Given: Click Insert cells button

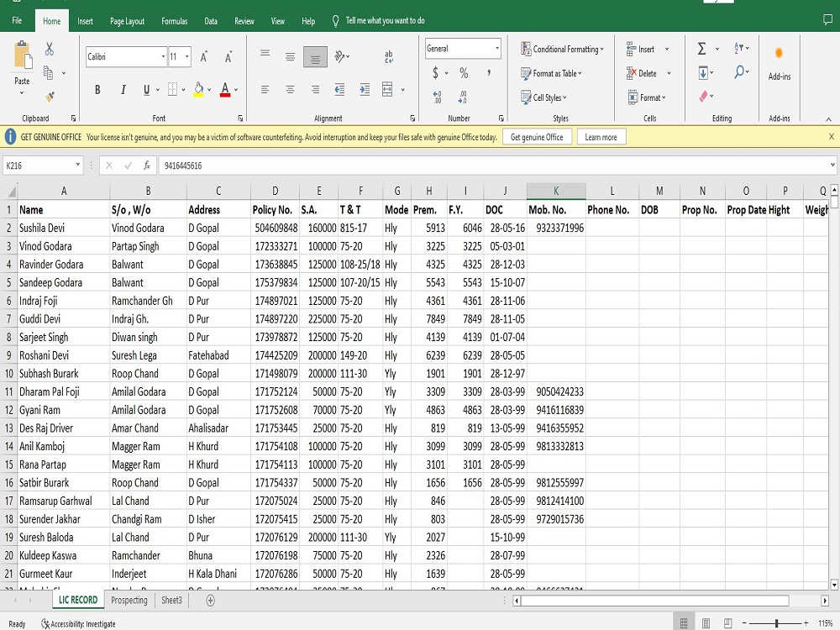Looking at the screenshot, I should click(x=641, y=50).
